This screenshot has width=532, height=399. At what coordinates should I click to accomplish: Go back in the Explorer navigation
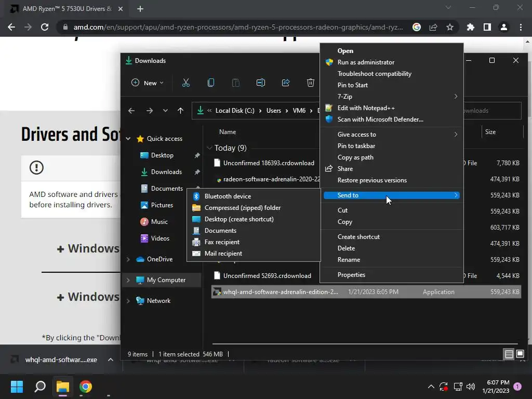[131, 111]
